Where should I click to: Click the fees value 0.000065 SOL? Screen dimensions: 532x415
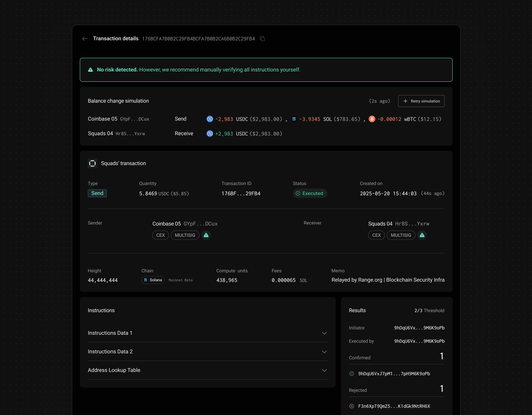(x=289, y=280)
